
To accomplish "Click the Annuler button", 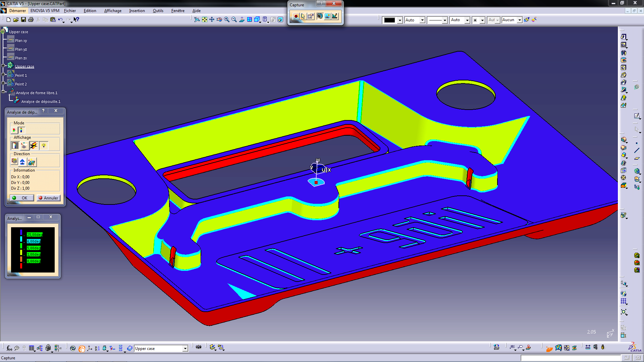I will (x=49, y=198).
